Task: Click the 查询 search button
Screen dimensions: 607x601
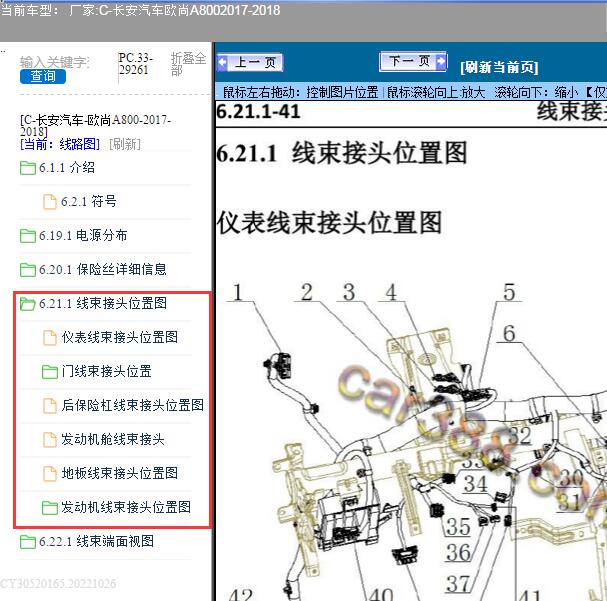Action: pos(43,76)
